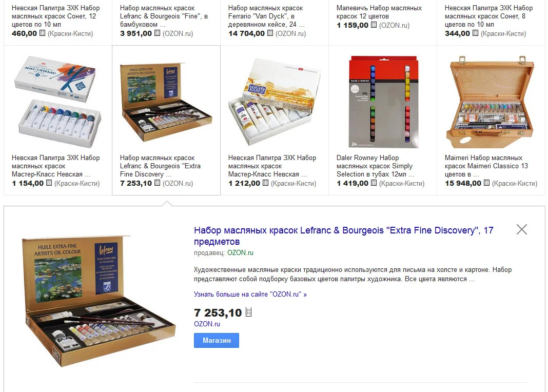The image size is (548, 392).
Task: Open the Малевичъ 12 цветов listing
Action: point(379,12)
